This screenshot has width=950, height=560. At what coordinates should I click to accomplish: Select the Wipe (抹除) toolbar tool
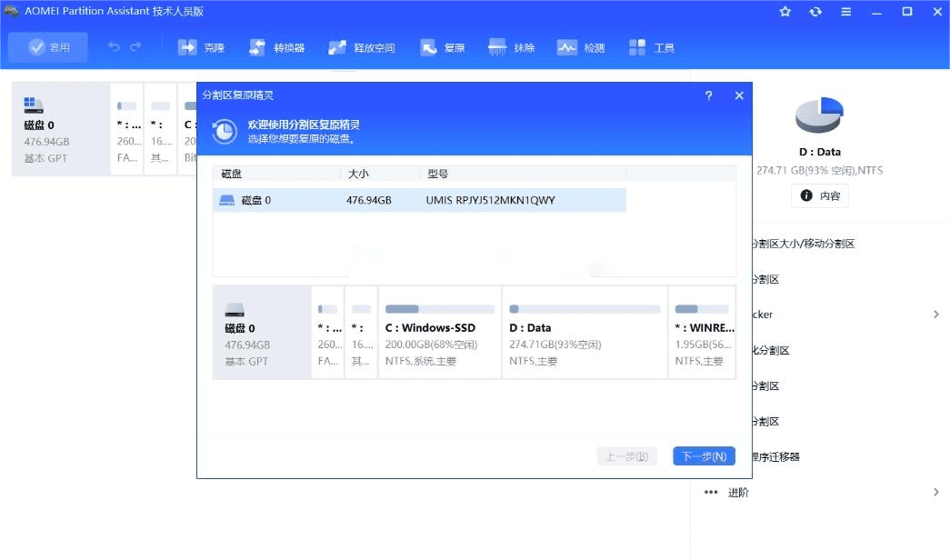tap(511, 47)
